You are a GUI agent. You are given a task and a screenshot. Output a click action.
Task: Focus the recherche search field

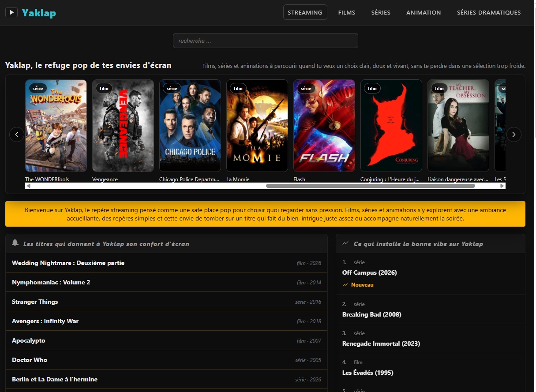[265, 41]
